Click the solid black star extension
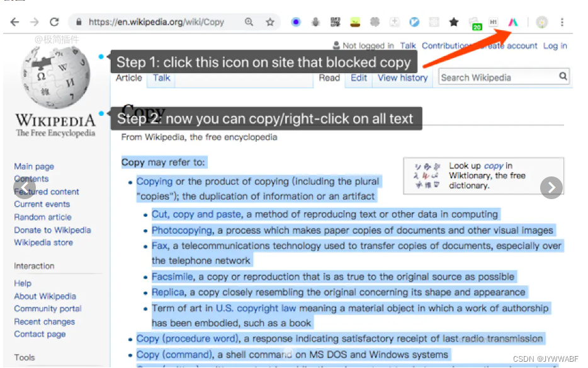This screenshot has height=368, width=588. point(454,22)
